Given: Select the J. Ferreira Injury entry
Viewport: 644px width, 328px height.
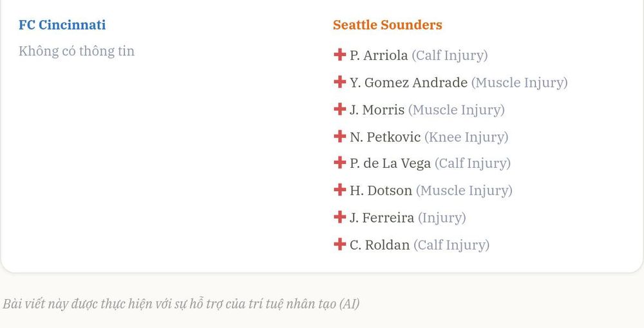Looking at the screenshot, I should (408, 218).
